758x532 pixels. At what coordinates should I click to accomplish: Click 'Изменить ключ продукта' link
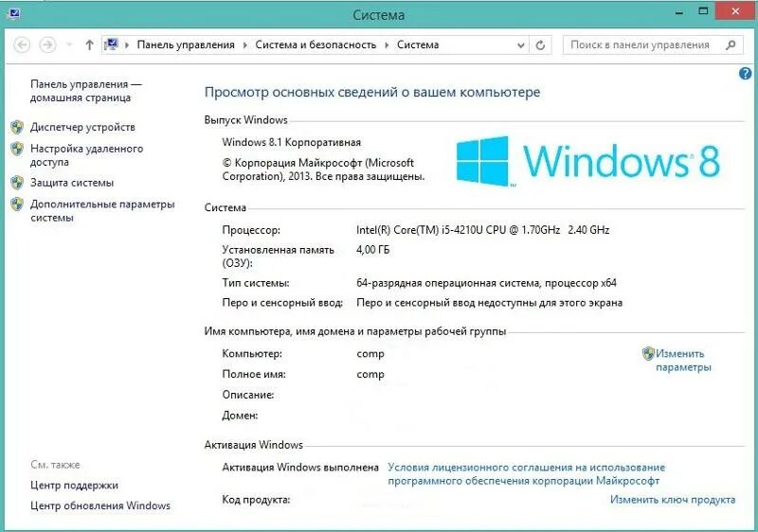tap(673, 499)
